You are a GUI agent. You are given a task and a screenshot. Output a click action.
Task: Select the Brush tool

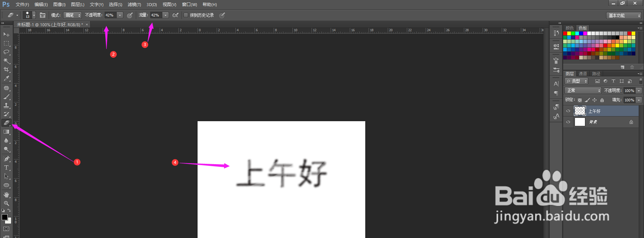6,97
